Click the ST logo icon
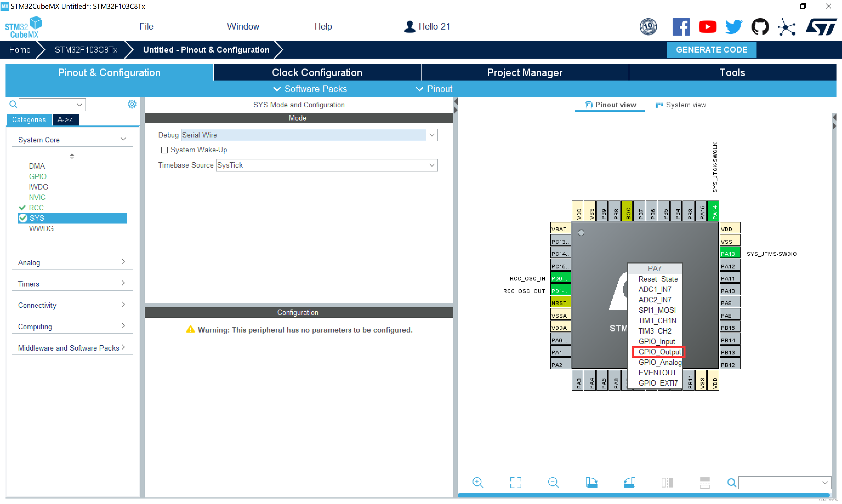The image size is (842, 504). pyautogui.click(x=821, y=27)
